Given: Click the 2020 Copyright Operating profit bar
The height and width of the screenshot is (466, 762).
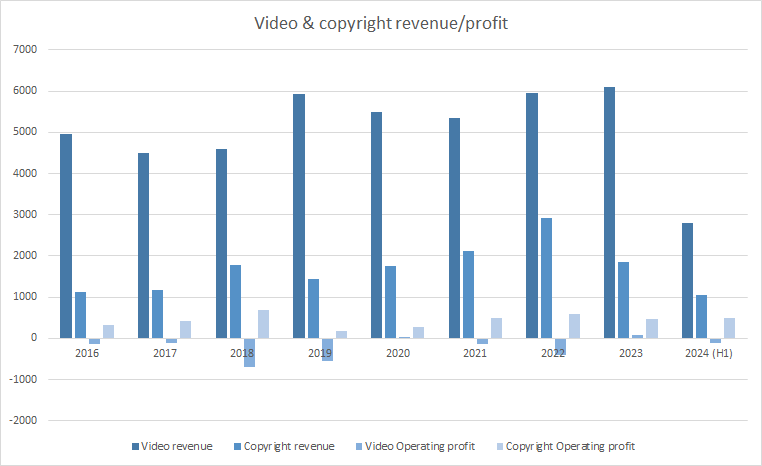Looking at the screenshot, I should [x=418, y=333].
